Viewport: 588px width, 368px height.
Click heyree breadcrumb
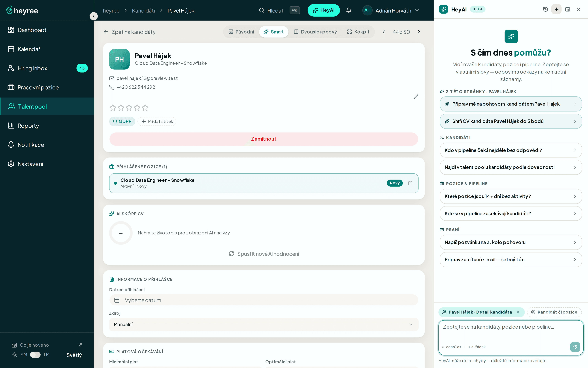click(111, 10)
